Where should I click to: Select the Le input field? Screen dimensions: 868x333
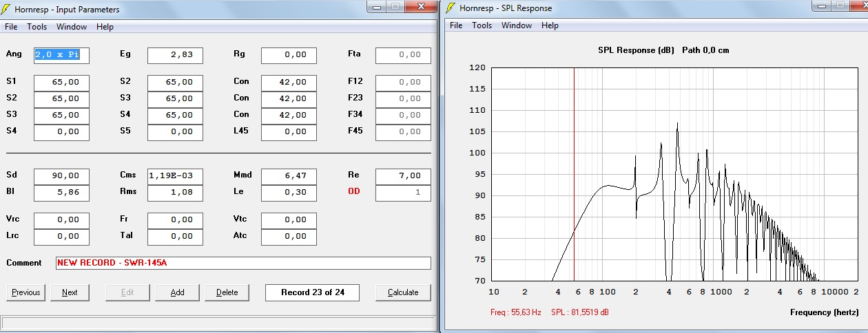[289, 193]
